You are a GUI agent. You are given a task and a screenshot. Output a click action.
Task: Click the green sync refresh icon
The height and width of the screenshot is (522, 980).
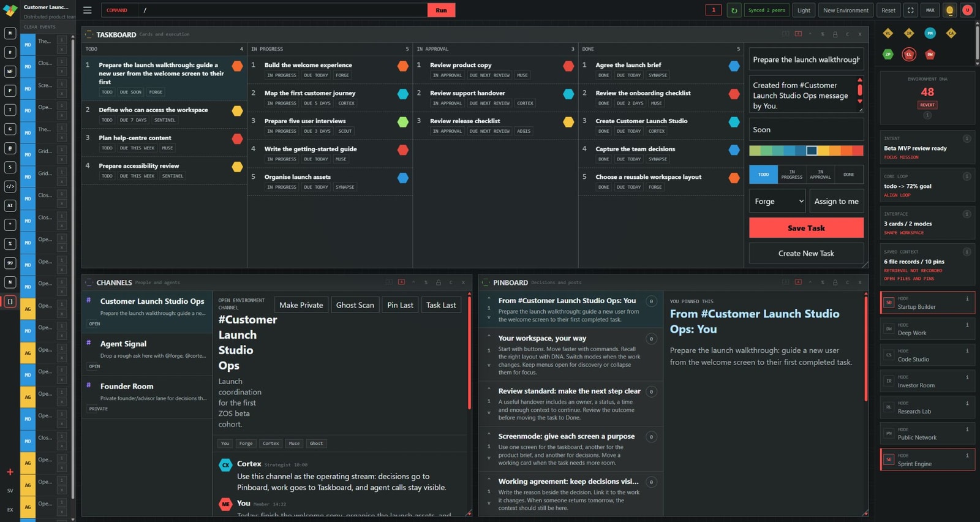[x=734, y=10]
